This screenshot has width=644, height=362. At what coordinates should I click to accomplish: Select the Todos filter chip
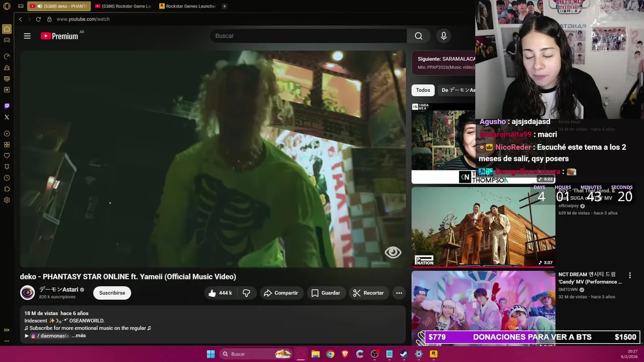pos(423,90)
